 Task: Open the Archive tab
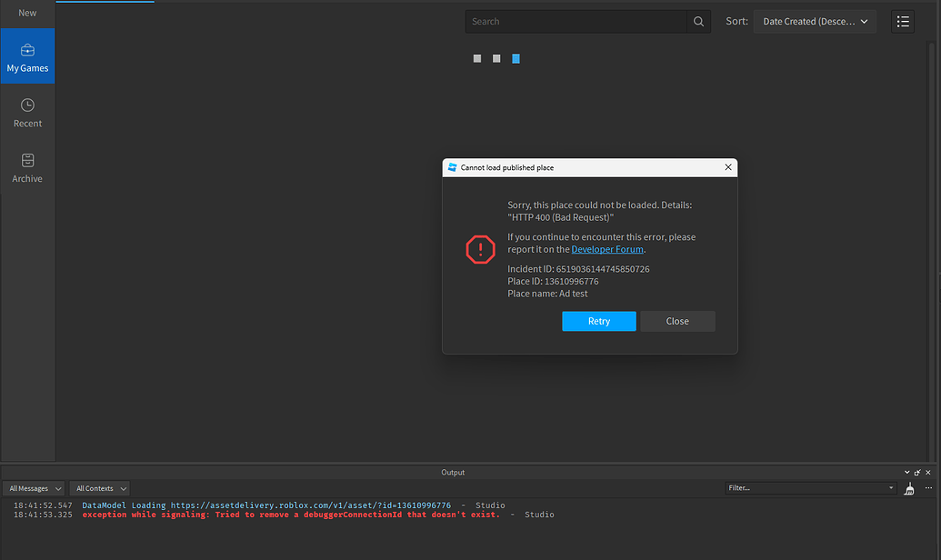pos(27,167)
